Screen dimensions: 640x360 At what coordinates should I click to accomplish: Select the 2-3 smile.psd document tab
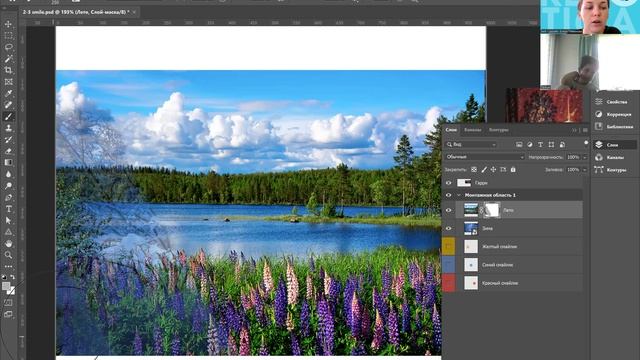point(76,12)
